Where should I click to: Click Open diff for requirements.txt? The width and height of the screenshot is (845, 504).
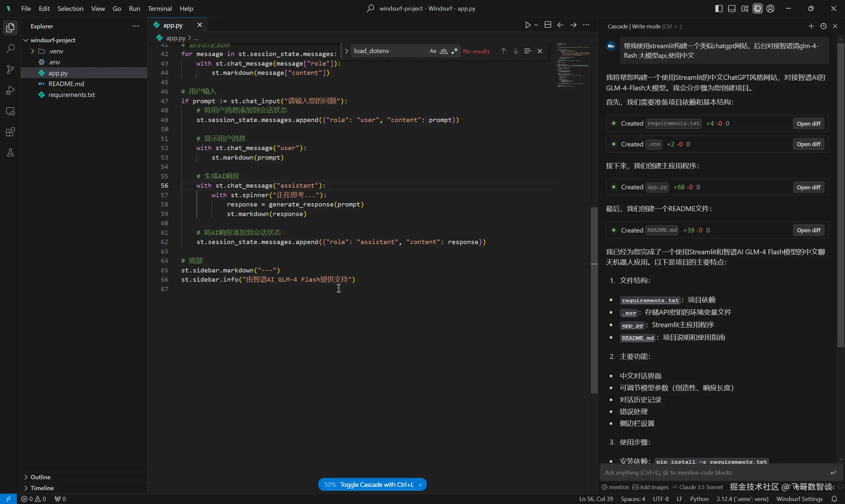point(808,124)
